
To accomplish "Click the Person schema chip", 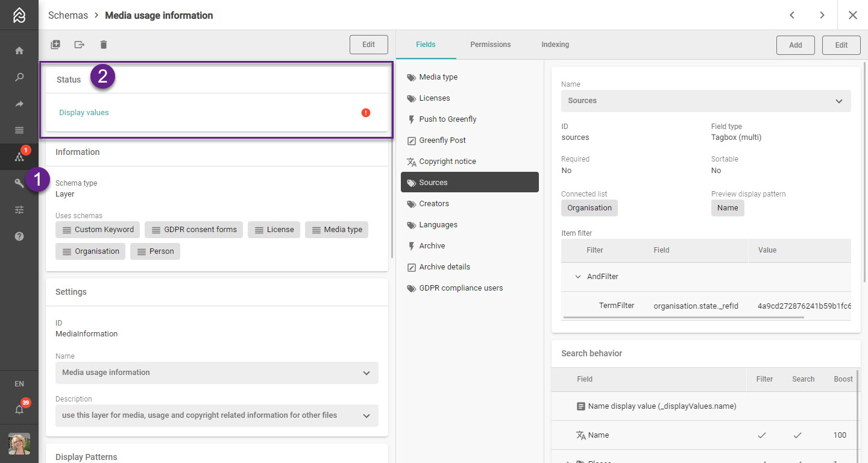I will pos(155,251).
